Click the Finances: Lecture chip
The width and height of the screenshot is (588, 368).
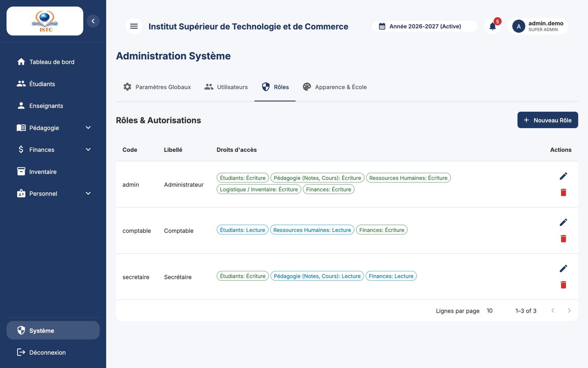pyautogui.click(x=391, y=276)
